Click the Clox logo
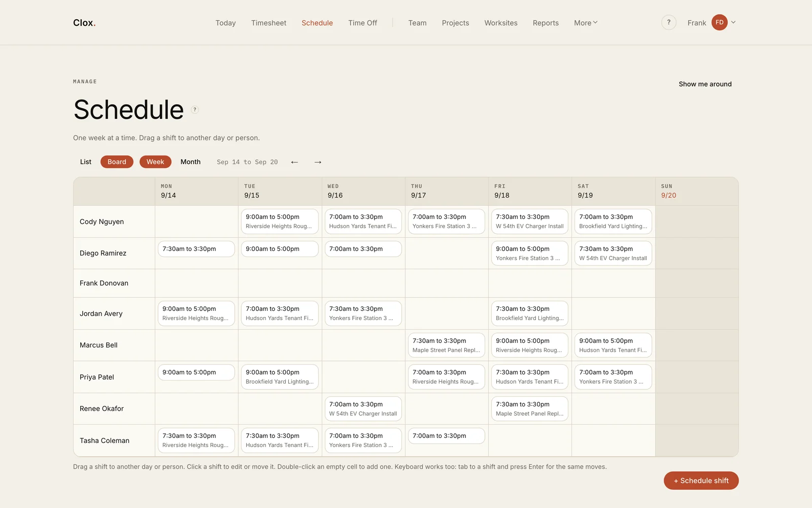The image size is (812, 508). coord(84,23)
